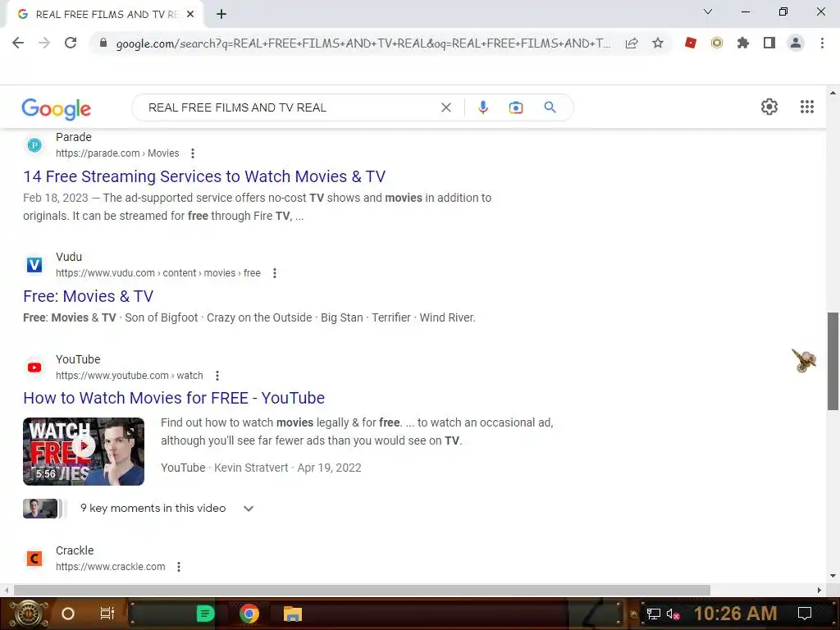The width and height of the screenshot is (840, 630).
Task: Open Chrome from the taskbar
Action: 249,614
